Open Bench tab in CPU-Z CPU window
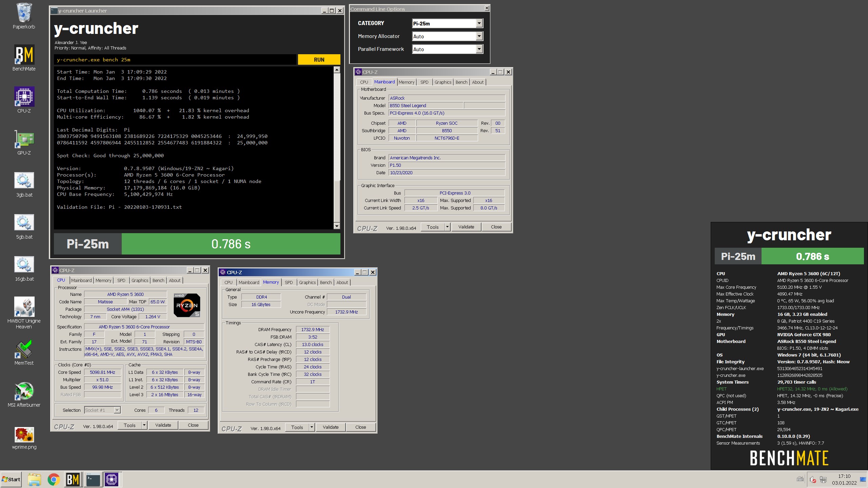The height and width of the screenshot is (488, 868). [x=158, y=280]
